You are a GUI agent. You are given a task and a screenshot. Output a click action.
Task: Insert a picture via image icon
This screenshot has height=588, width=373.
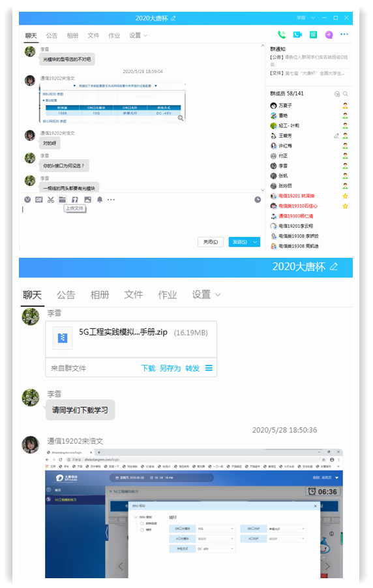coord(88,200)
